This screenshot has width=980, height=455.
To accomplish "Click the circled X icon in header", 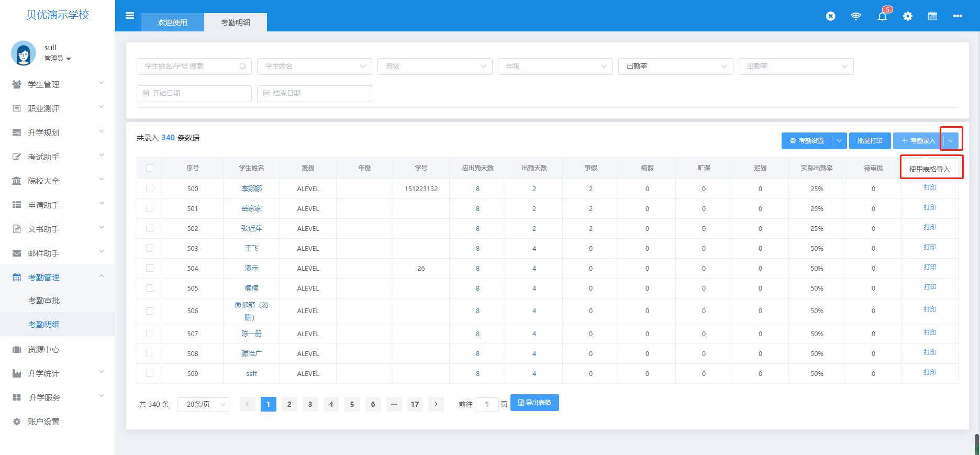I will (x=831, y=16).
